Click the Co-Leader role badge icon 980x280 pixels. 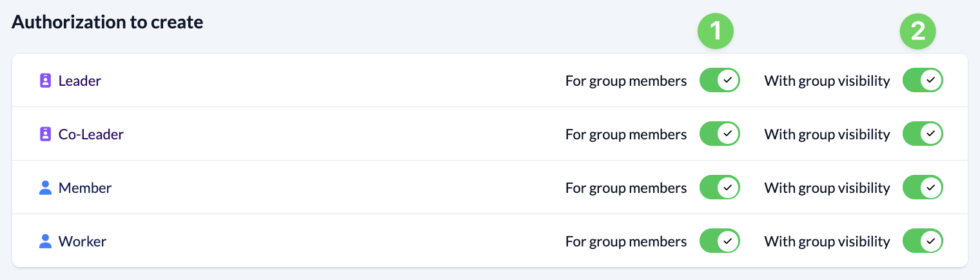pos(45,134)
